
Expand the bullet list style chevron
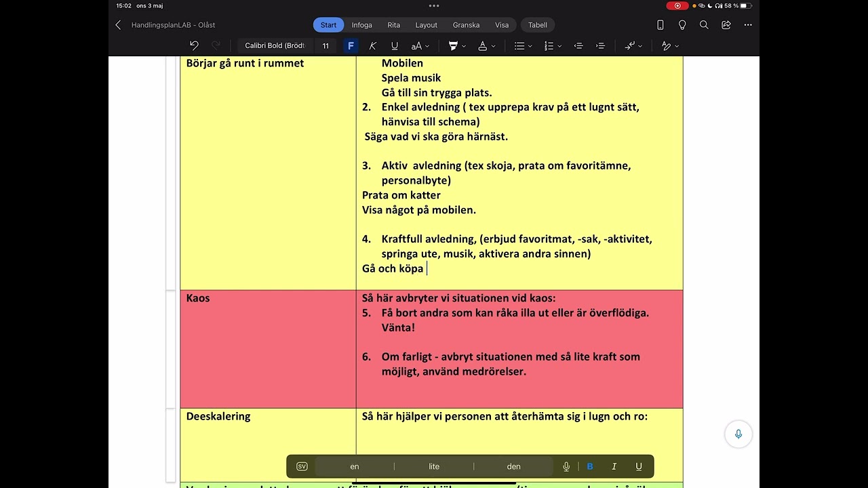point(530,46)
